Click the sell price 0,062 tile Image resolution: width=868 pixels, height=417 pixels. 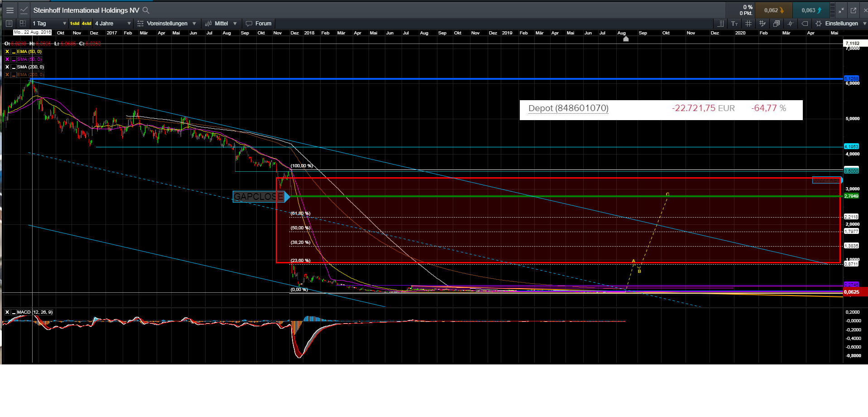pos(774,10)
